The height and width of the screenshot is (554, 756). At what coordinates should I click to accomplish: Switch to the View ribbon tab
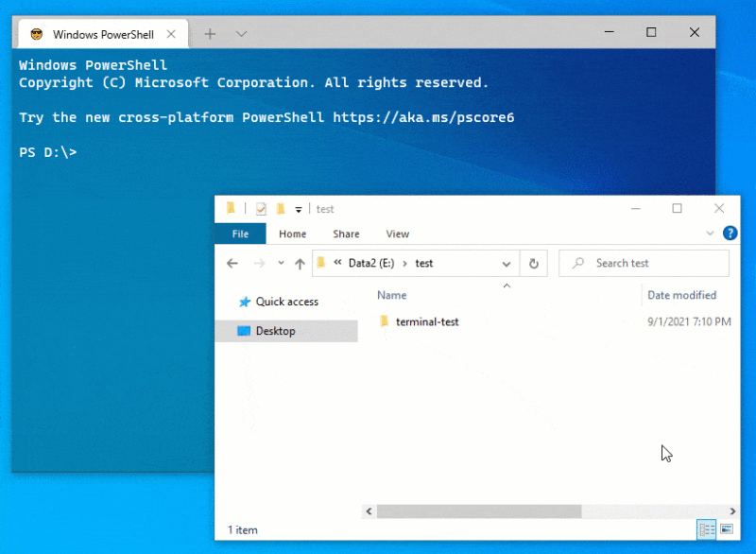398,234
